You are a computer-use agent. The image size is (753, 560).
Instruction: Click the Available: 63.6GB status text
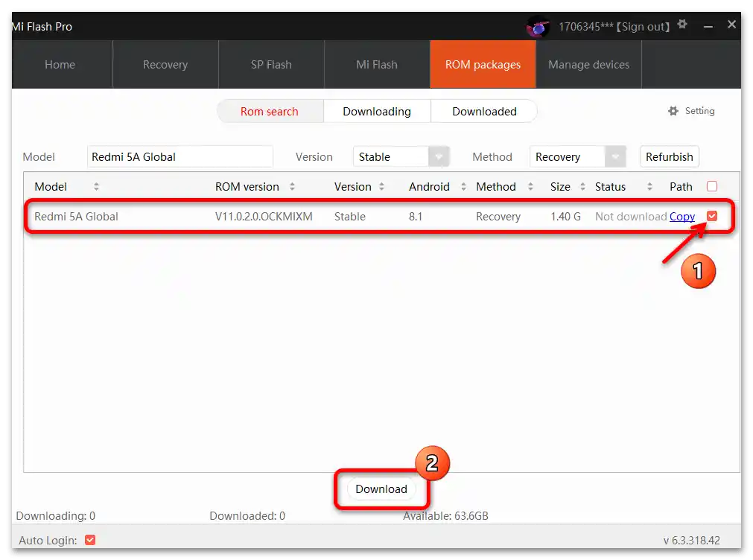point(445,516)
